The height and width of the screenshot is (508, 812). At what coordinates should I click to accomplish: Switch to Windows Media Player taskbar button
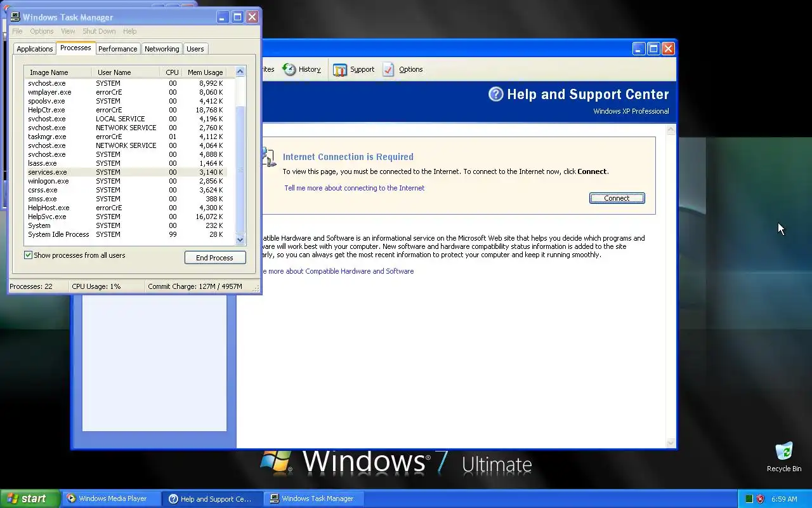point(111,498)
